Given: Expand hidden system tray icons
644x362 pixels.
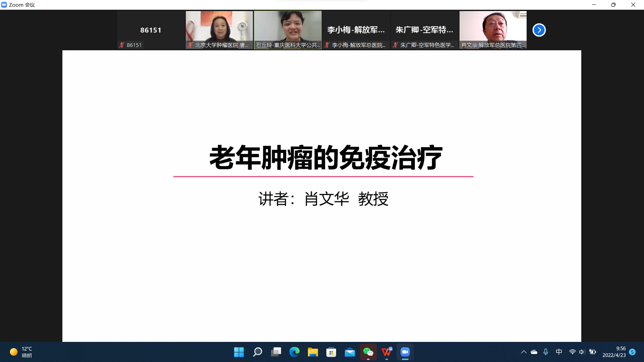Looking at the screenshot, I should click(524, 352).
